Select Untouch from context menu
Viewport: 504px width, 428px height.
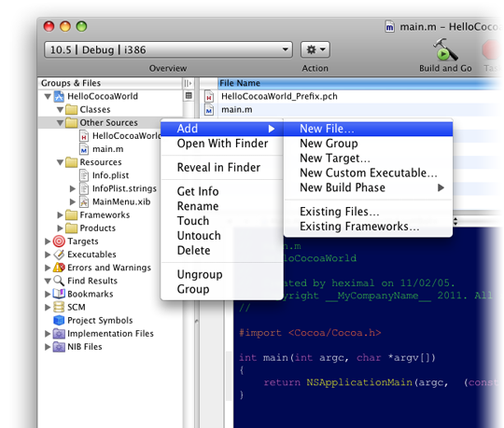222,236
